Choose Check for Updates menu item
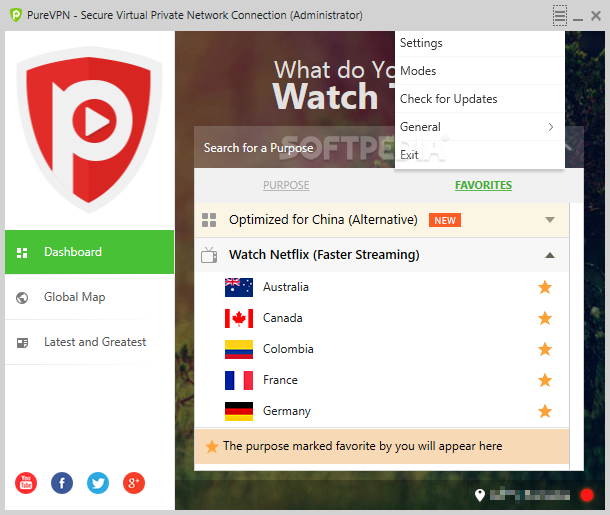The width and height of the screenshot is (610, 515). 480,99
